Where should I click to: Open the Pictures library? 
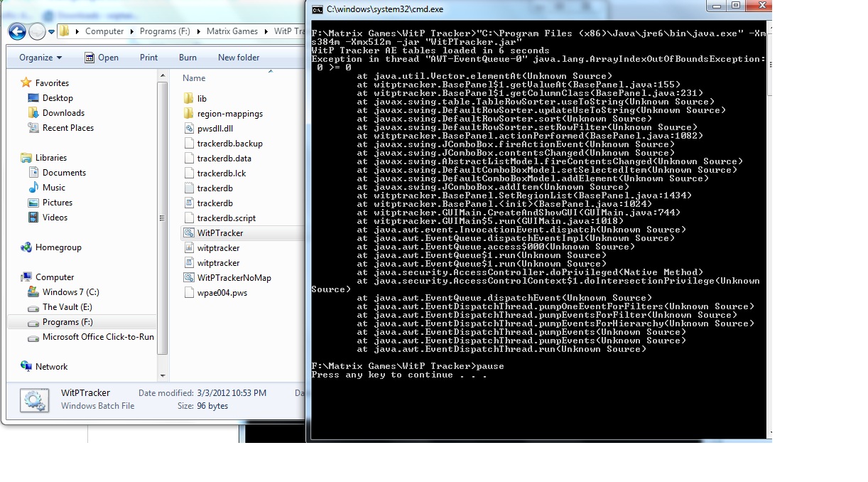(50, 203)
